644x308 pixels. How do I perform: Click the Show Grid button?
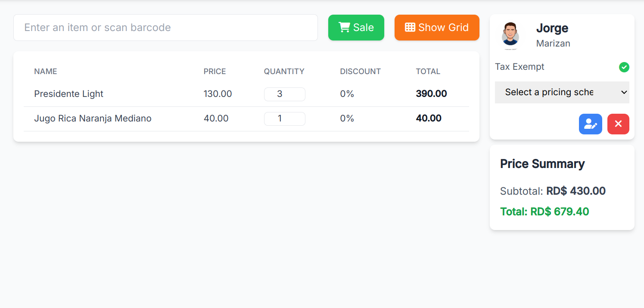coord(437,27)
